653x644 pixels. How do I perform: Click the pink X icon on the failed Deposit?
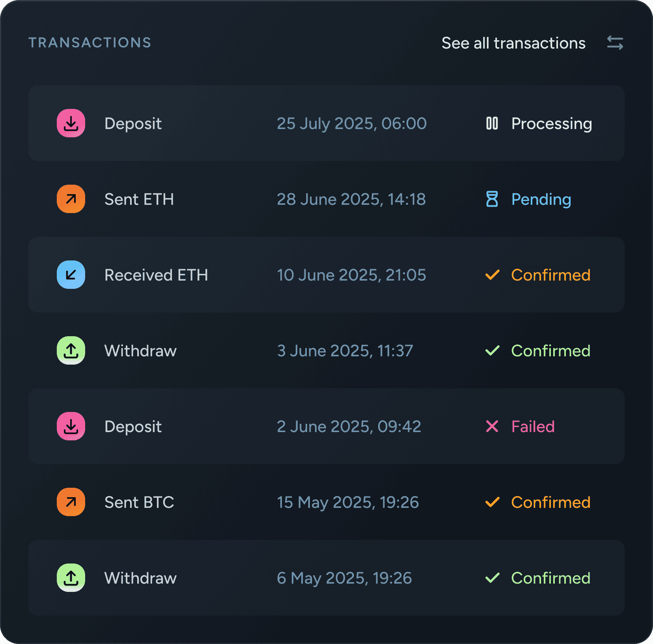click(x=492, y=426)
